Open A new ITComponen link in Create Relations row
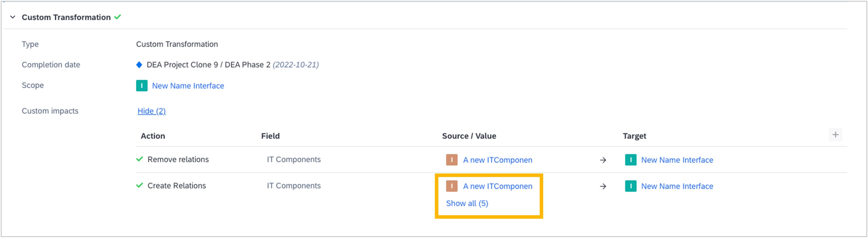The height and width of the screenshot is (238, 868). click(497, 186)
